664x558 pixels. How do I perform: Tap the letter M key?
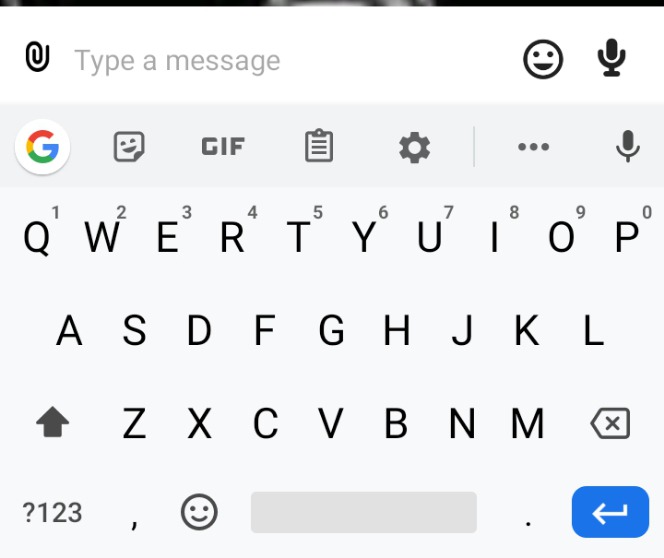(x=527, y=423)
